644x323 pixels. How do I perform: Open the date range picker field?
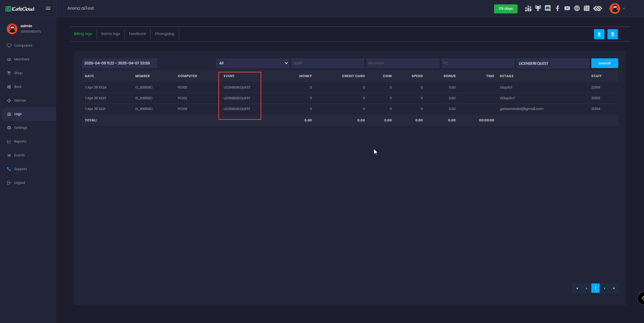(119, 63)
